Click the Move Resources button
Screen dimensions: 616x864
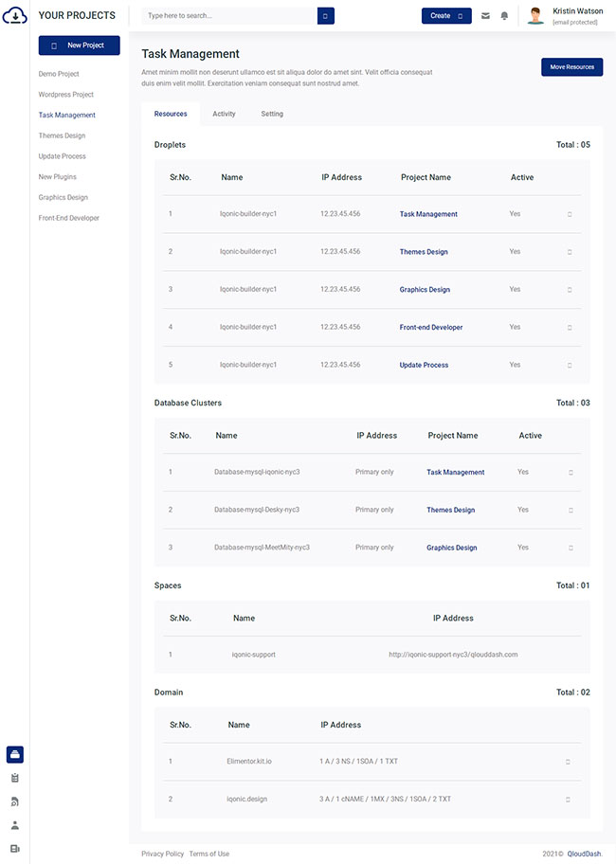pos(571,67)
